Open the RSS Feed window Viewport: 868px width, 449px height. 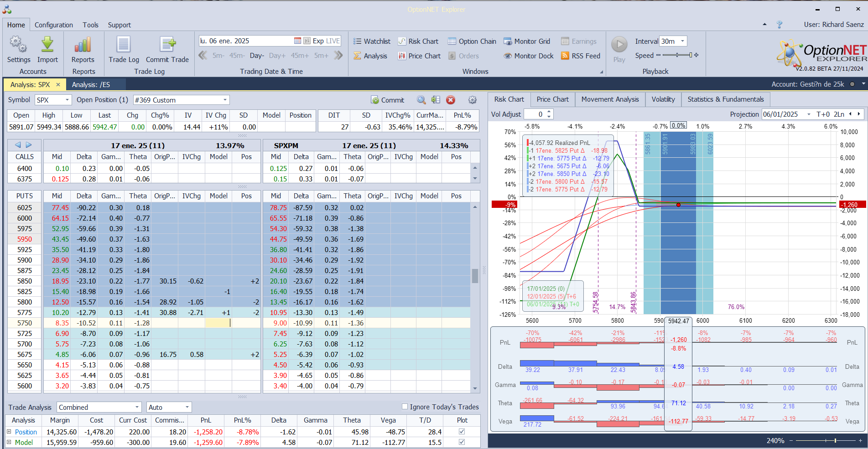point(580,56)
